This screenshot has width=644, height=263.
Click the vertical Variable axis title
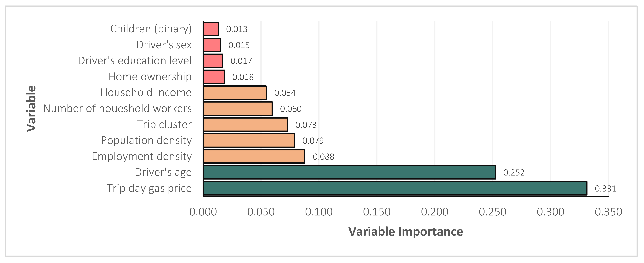click(x=32, y=109)
